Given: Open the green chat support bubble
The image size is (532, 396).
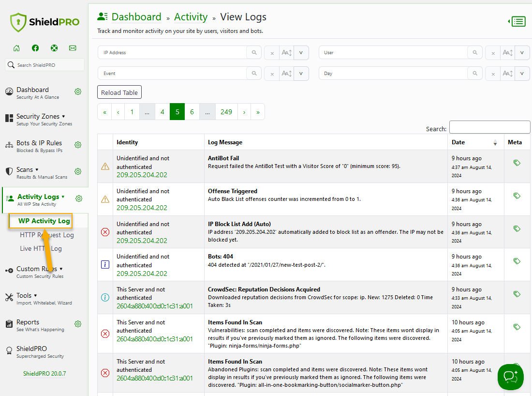Looking at the screenshot, I should click(511, 376).
